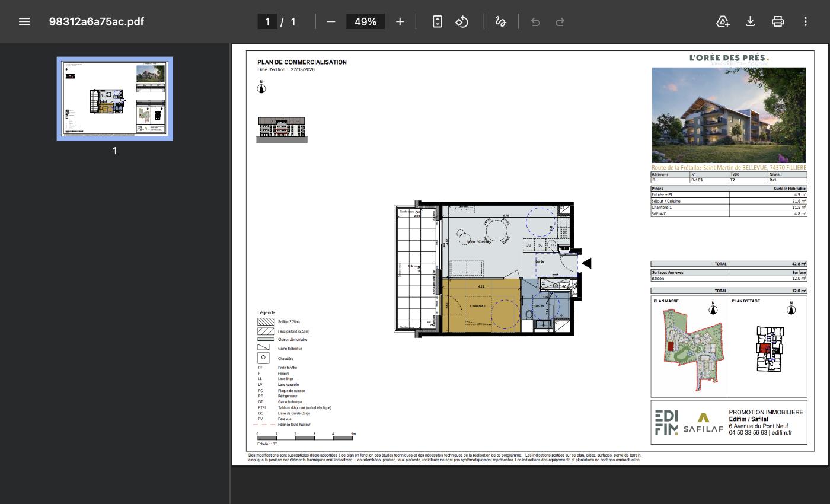Click the PLAN D'ETAGE floor map

770,349
